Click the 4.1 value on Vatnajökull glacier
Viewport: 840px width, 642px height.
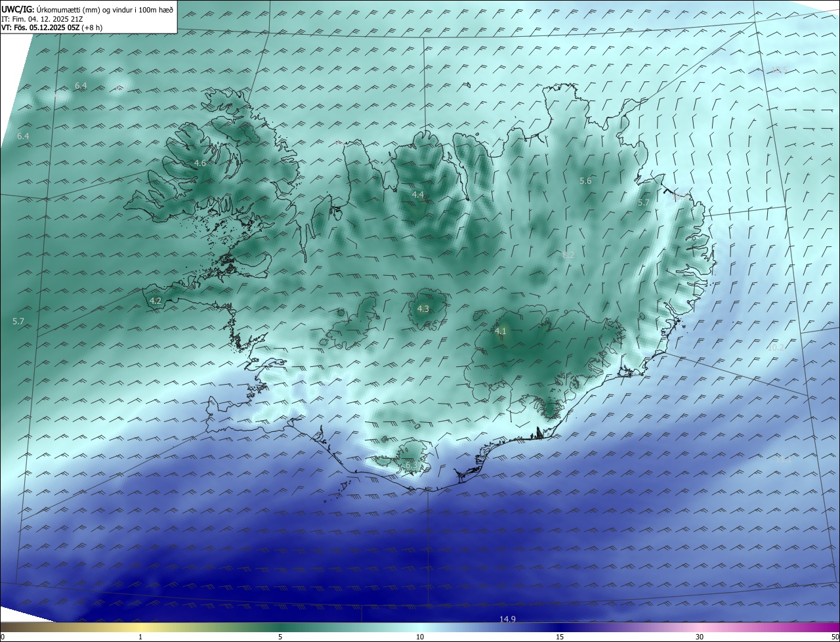click(501, 331)
